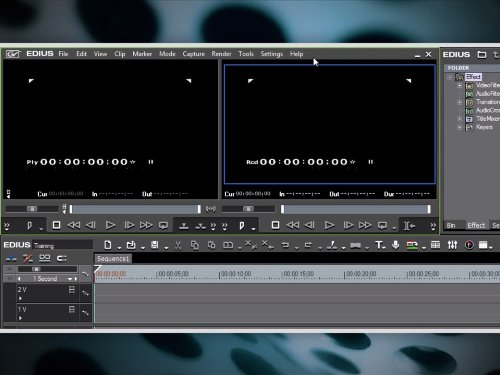Expand the 1V track details triangle
Viewport: 500px width, 375px height.
21,318
